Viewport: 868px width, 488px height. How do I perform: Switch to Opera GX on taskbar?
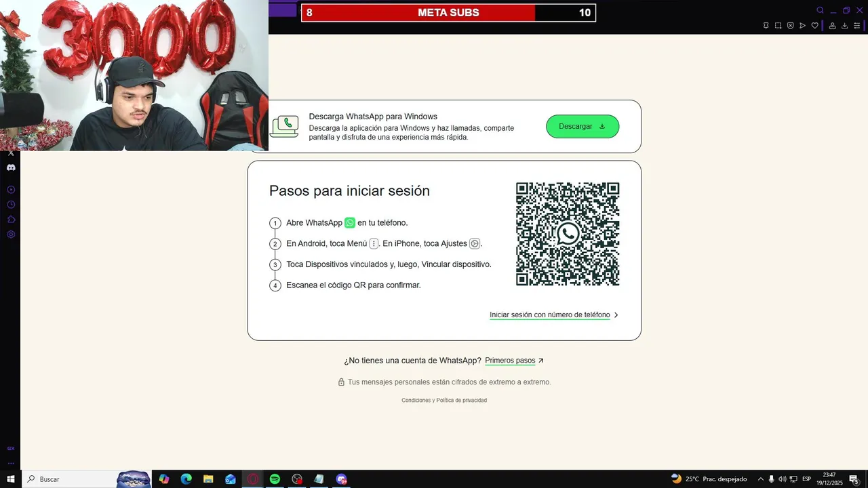click(253, 479)
